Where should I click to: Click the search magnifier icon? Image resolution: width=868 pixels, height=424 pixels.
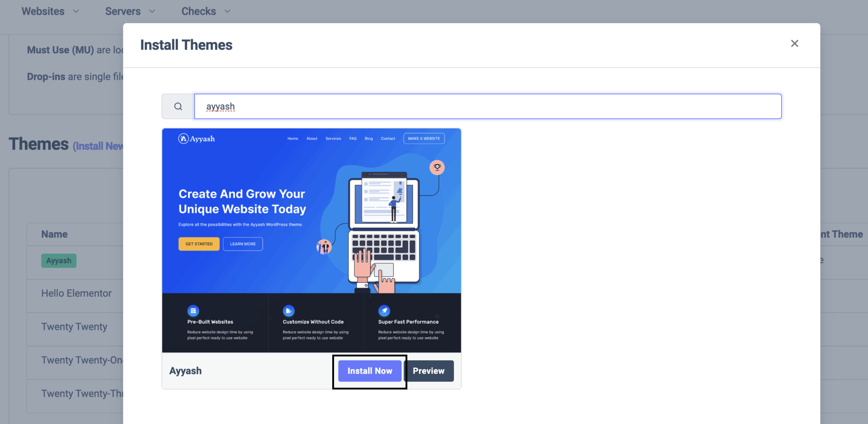[x=178, y=106]
